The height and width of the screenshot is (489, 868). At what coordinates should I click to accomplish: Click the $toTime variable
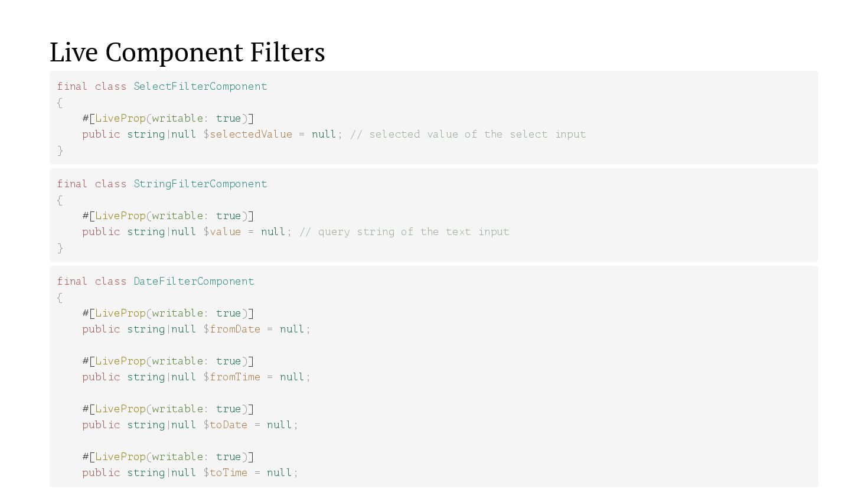pos(225,472)
